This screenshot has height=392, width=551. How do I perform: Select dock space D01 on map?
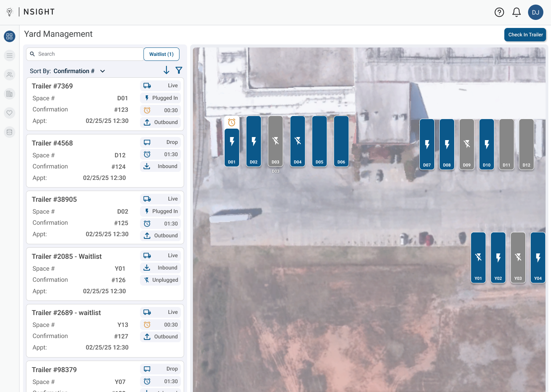coord(232,147)
